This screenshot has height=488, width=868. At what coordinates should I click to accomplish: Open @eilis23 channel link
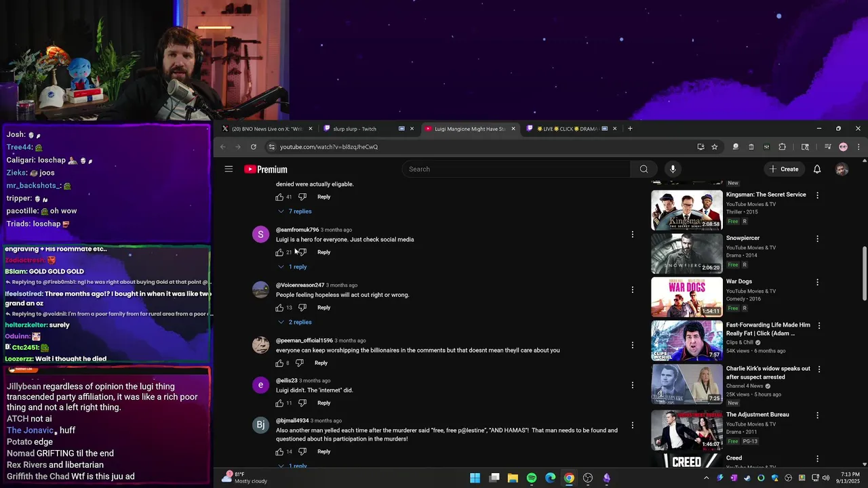point(286,381)
